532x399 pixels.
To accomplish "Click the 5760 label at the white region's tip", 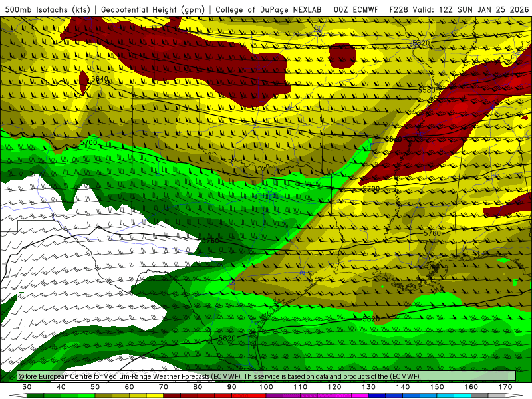I will (211, 241).
